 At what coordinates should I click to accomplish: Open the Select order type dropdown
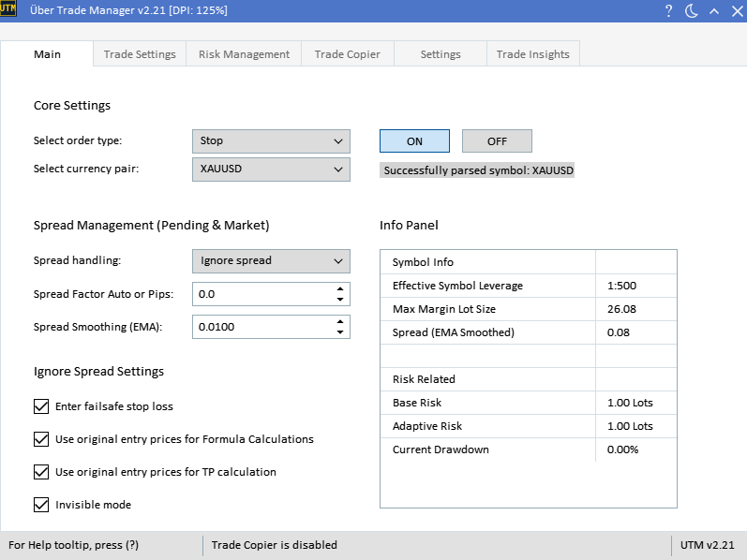[271, 141]
